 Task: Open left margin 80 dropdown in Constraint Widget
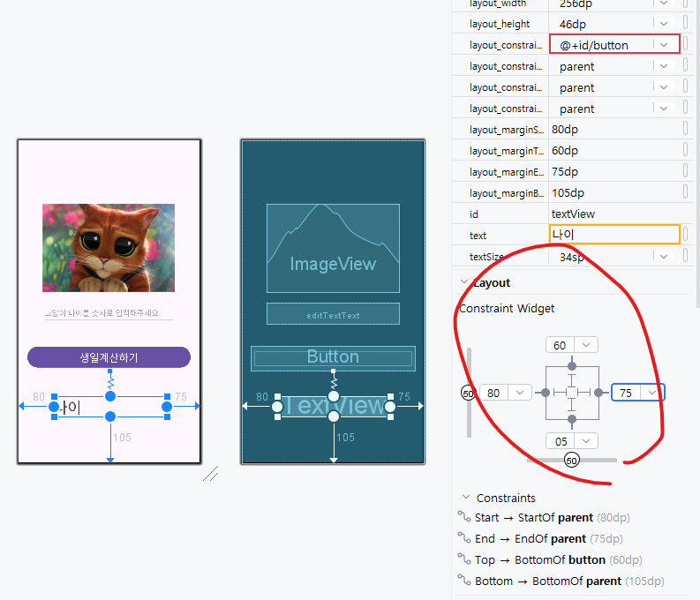coord(520,393)
